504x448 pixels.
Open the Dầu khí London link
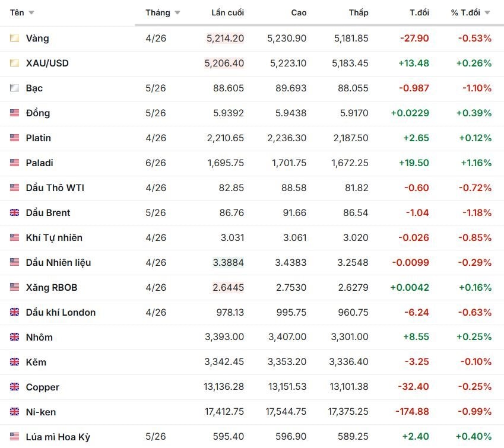61,313
